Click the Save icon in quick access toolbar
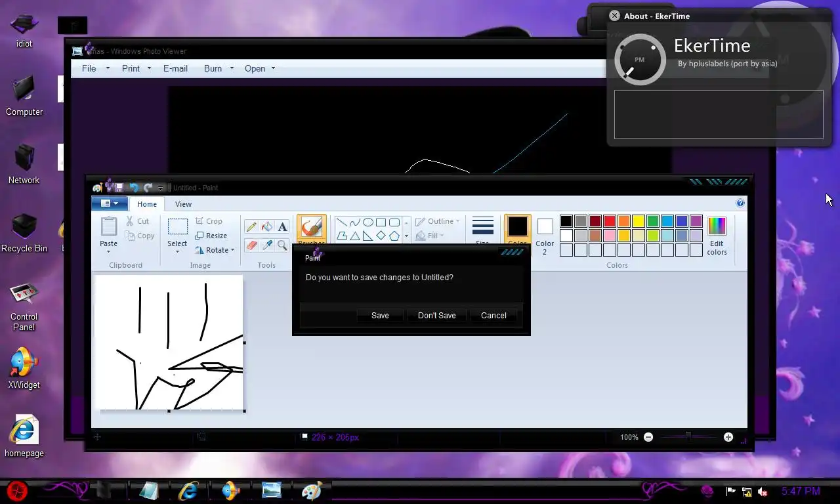This screenshot has height=504, width=840. (x=119, y=188)
